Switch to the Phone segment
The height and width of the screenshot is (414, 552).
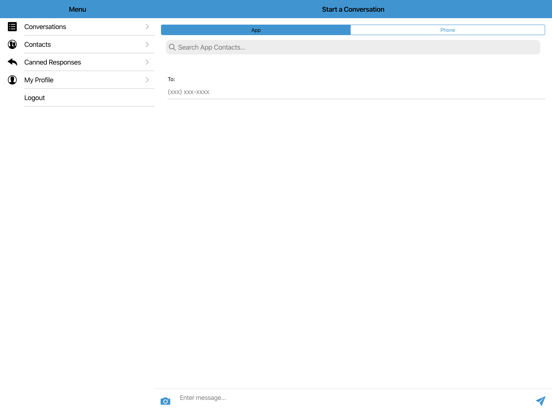[447, 30]
